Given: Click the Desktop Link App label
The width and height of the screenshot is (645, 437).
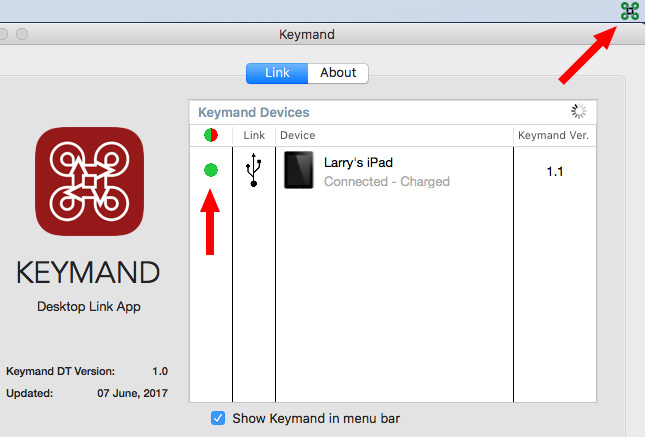Looking at the screenshot, I should [89, 307].
